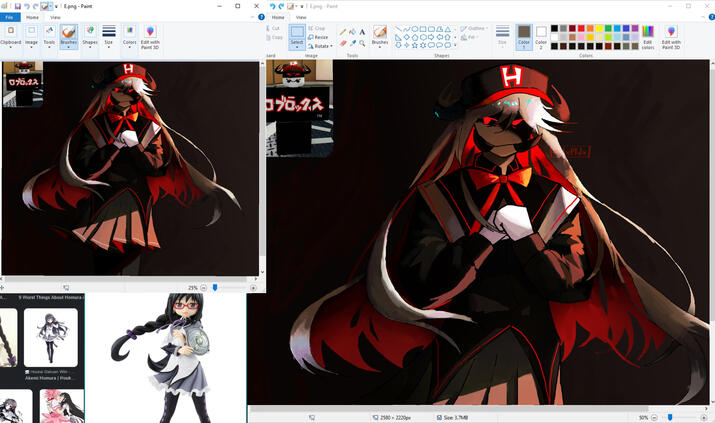
Task: Open Edit colors in right Paint window
Action: (x=648, y=37)
